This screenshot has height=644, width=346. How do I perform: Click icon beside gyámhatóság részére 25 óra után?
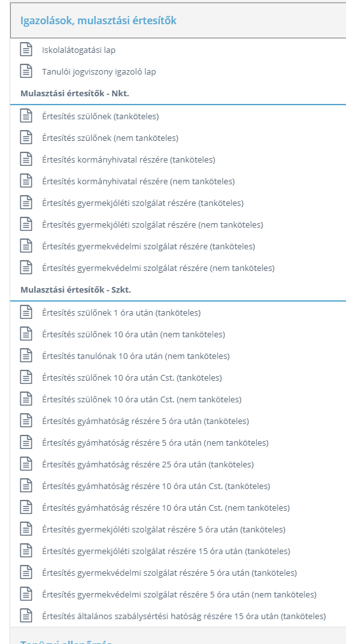pos(26,464)
